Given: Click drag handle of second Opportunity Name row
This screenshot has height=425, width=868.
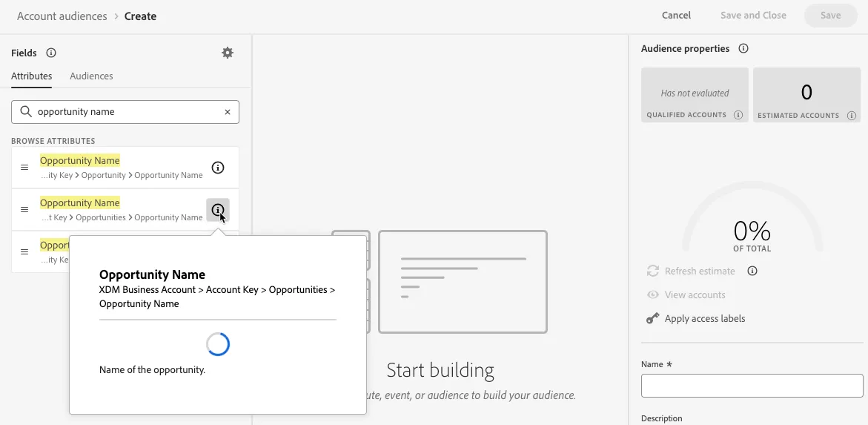Looking at the screenshot, I should 24,209.
